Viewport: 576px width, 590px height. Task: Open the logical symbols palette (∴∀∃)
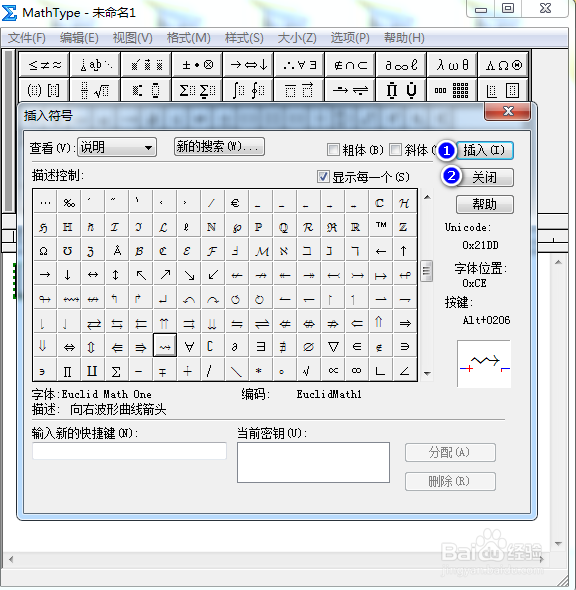click(x=299, y=65)
